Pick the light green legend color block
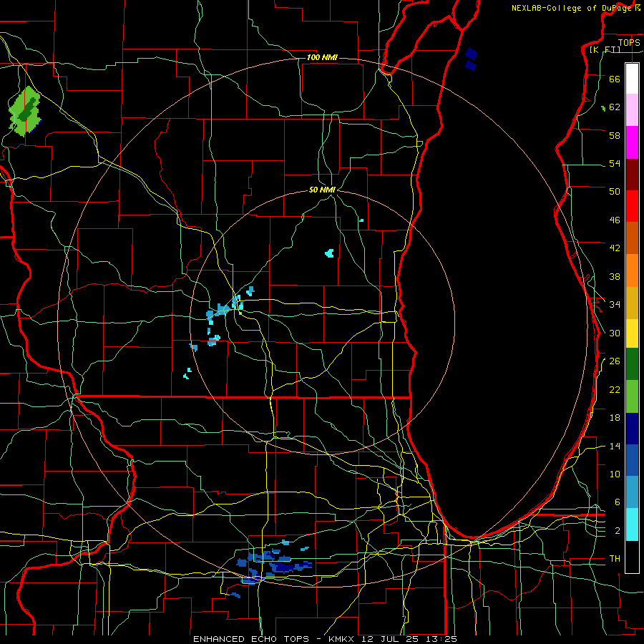644x644 pixels. tap(632, 396)
